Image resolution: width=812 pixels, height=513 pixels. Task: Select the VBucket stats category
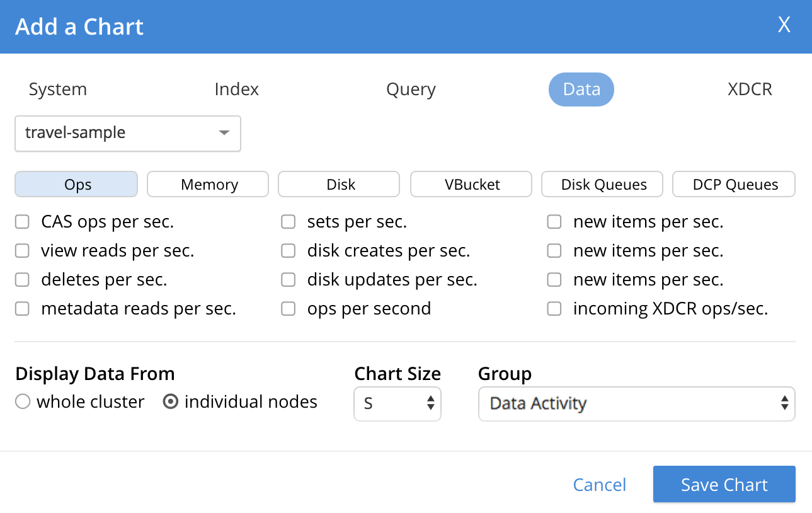click(472, 185)
